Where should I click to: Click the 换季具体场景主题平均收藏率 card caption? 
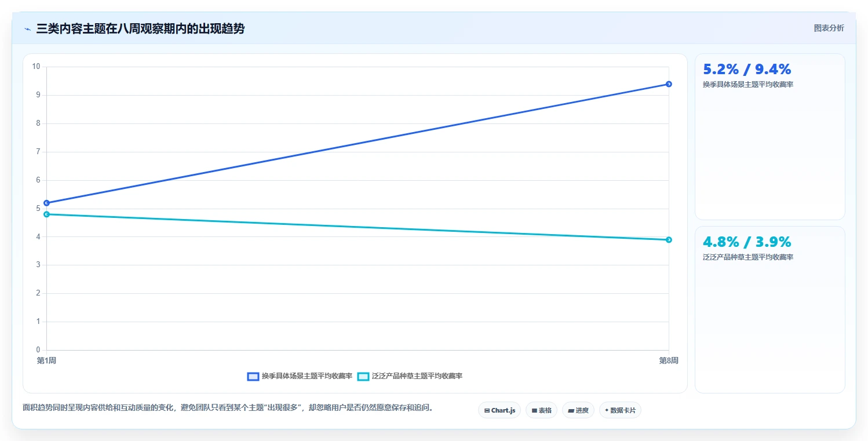748,85
